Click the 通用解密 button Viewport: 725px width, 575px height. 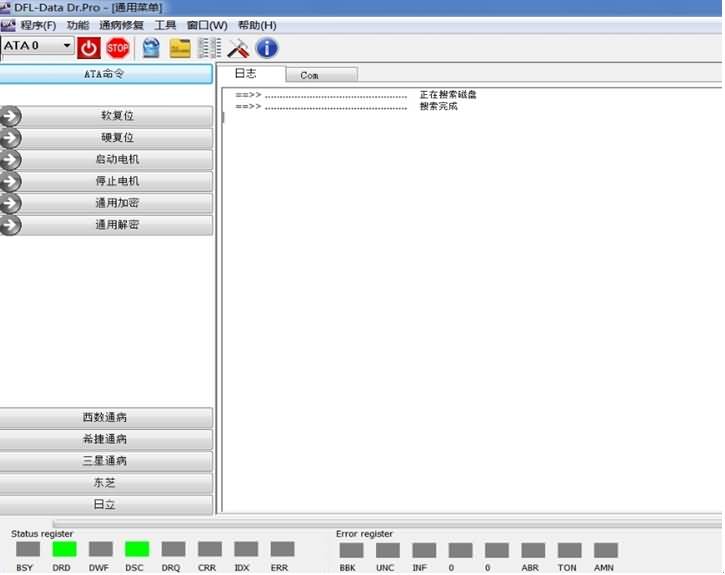click(x=117, y=226)
